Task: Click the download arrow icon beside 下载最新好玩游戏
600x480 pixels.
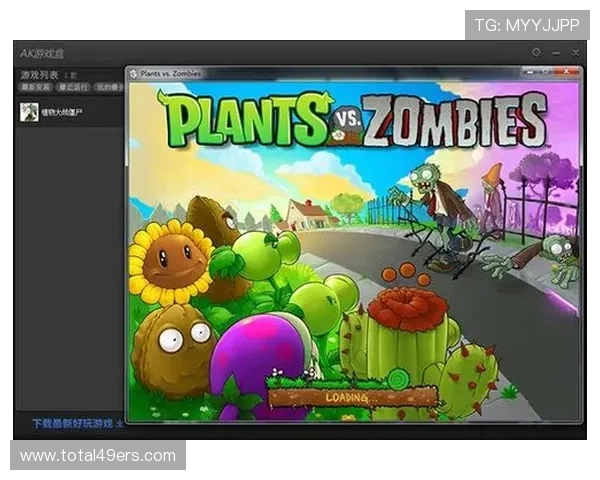Action: (119, 424)
